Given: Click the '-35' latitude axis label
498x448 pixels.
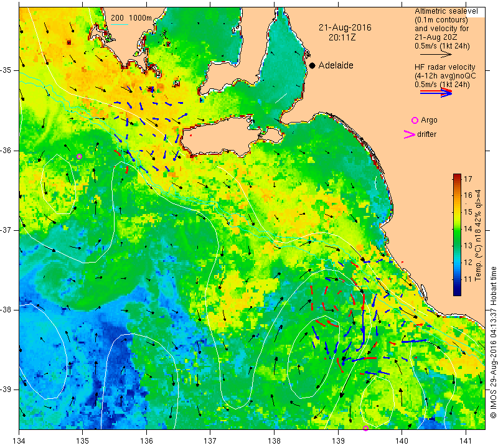Looking at the screenshot, I should tap(6, 70).
